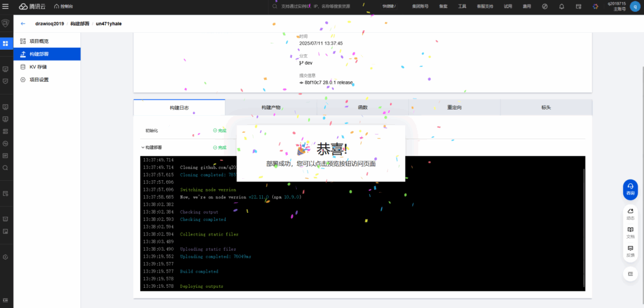Collapse the 构建部署 log section
Screen dimensions: 644x308
(143, 147)
